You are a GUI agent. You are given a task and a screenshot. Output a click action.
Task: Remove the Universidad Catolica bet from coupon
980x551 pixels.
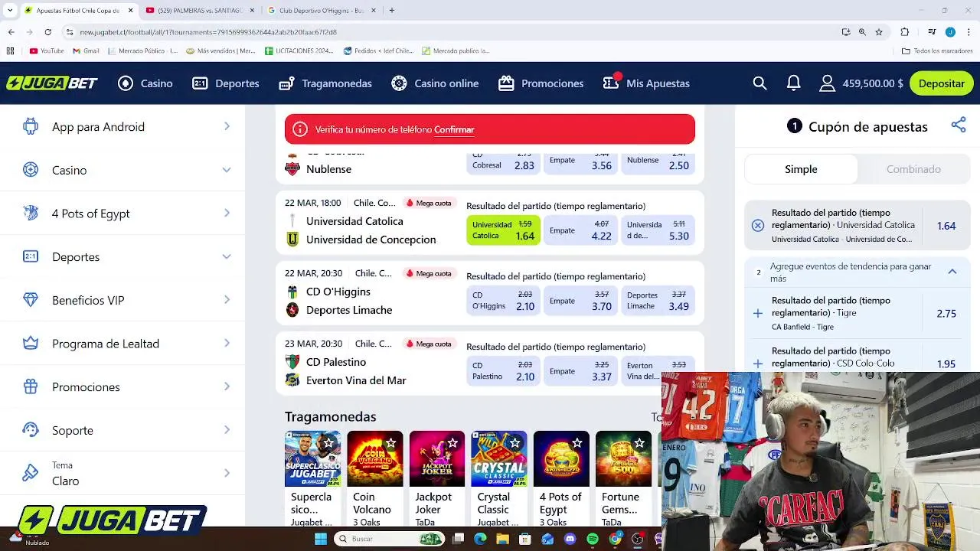(x=758, y=225)
